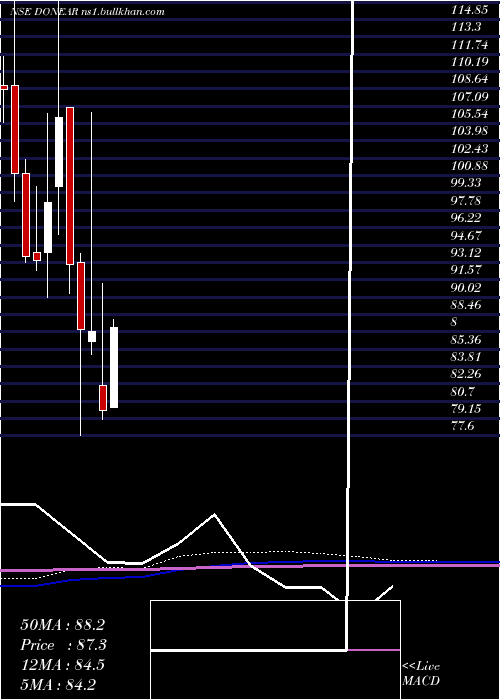Click the 97.78 price axis label
Image resolution: width=500 pixels, height=700 pixels.
(466, 200)
